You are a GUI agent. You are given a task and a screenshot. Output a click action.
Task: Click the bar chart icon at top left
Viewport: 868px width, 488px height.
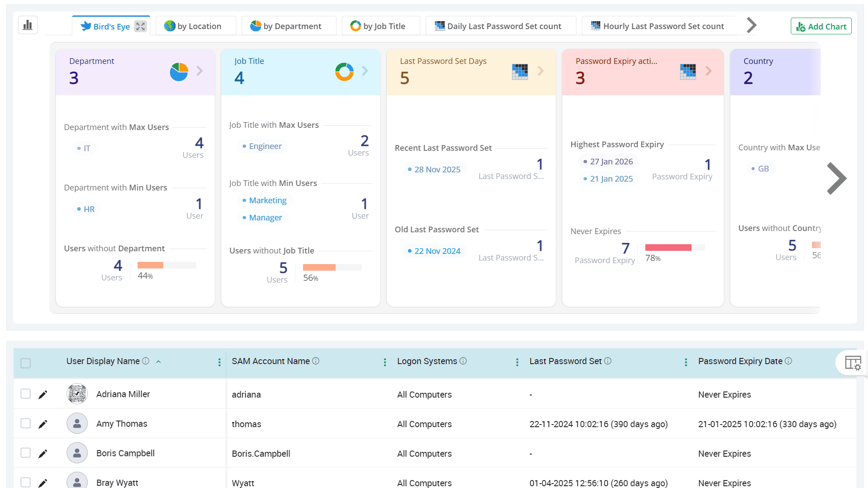click(28, 25)
